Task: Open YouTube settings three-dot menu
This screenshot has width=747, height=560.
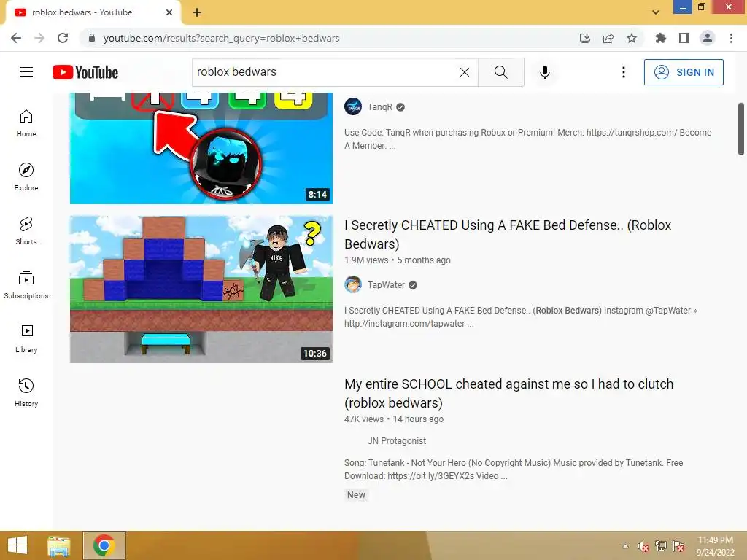Action: (x=623, y=72)
